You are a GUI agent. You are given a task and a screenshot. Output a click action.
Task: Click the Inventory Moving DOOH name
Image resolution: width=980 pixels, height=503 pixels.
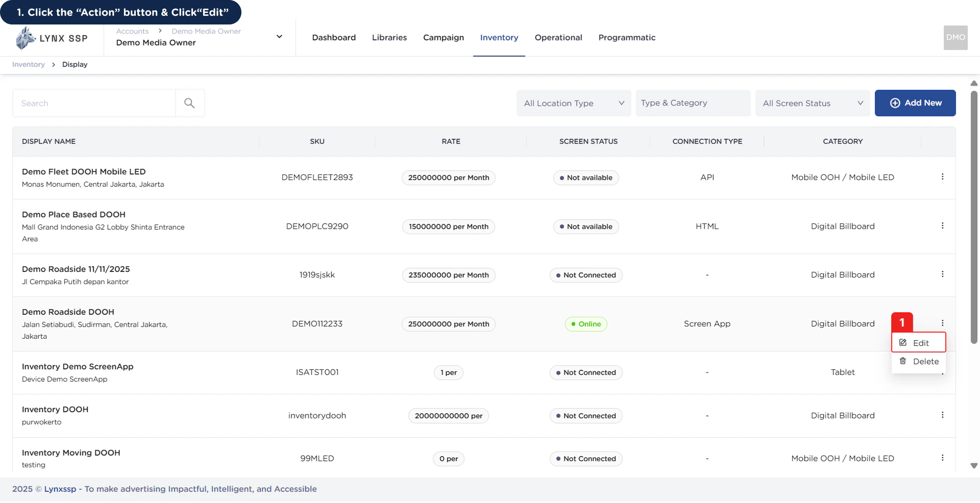tap(71, 453)
